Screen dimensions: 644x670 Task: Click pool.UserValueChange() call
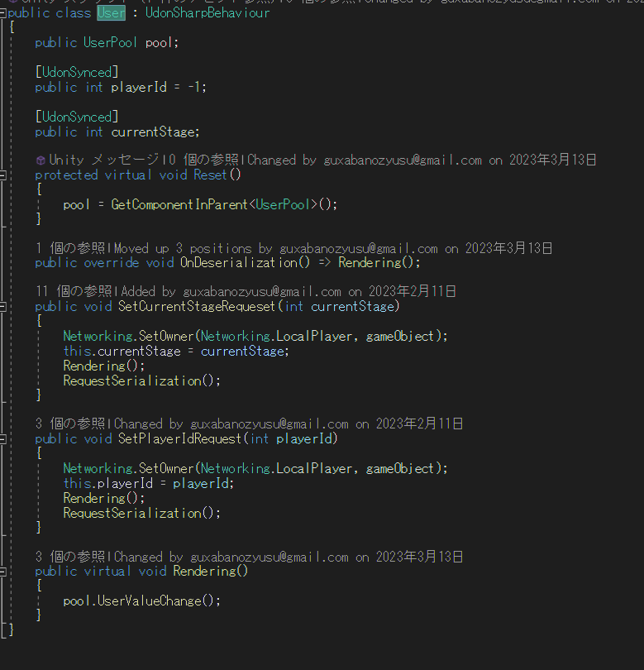pyautogui.click(x=142, y=601)
